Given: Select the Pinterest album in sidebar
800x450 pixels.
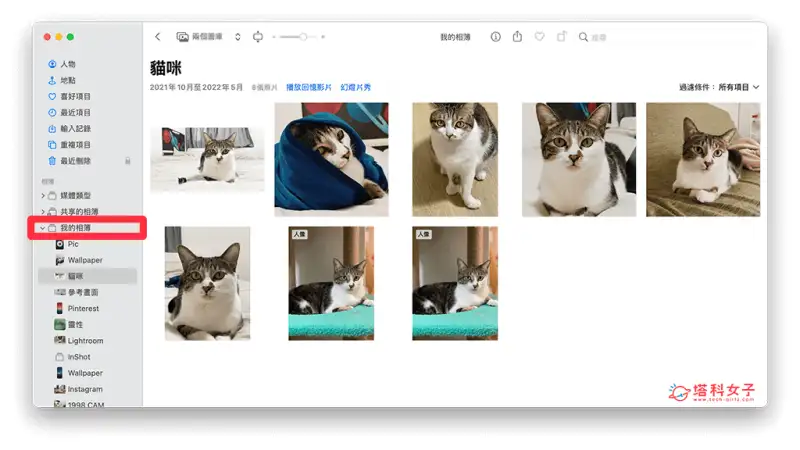Looking at the screenshot, I should [83, 309].
